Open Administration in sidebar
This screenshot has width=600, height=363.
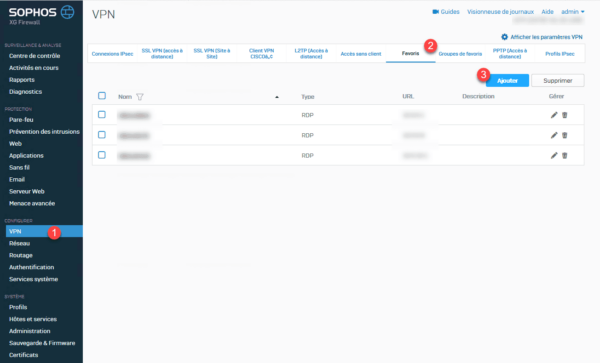click(29, 331)
